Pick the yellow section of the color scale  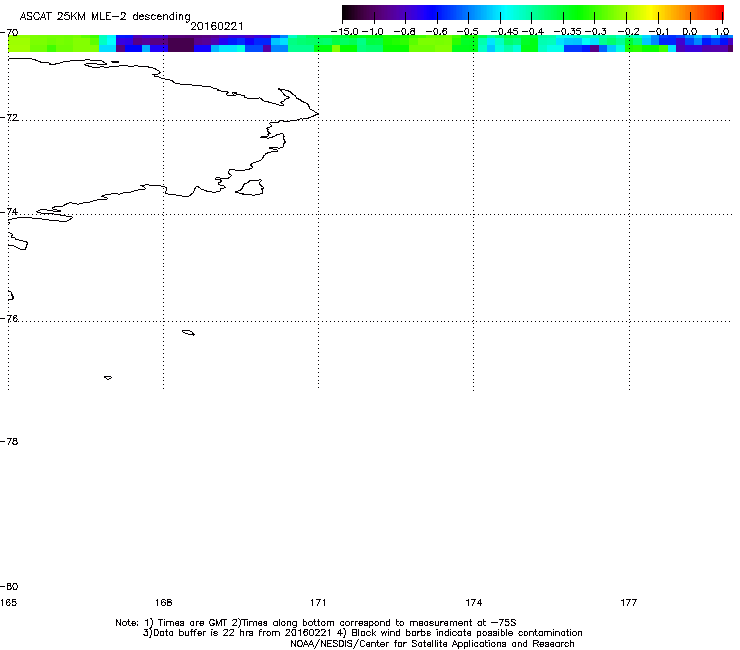pyautogui.click(x=651, y=13)
